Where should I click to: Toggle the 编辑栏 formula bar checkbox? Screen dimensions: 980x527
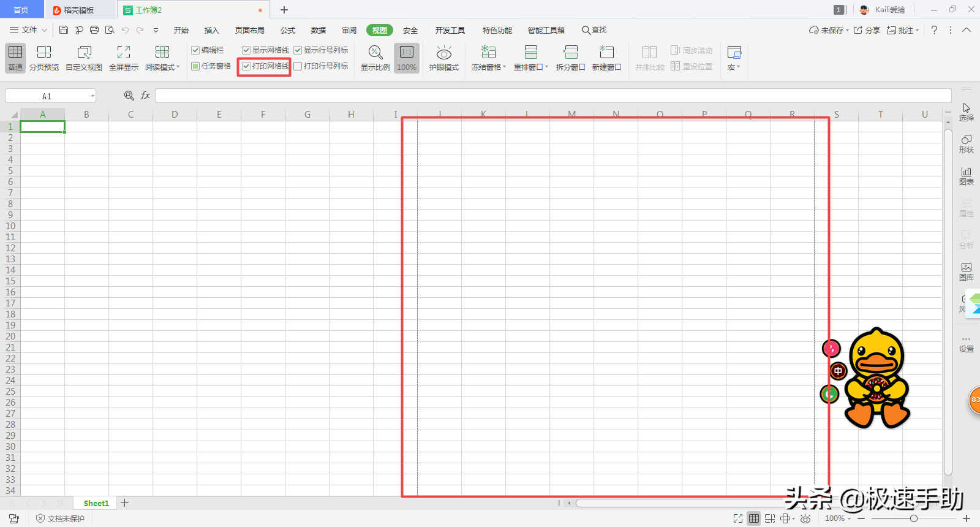coord(196,50)
